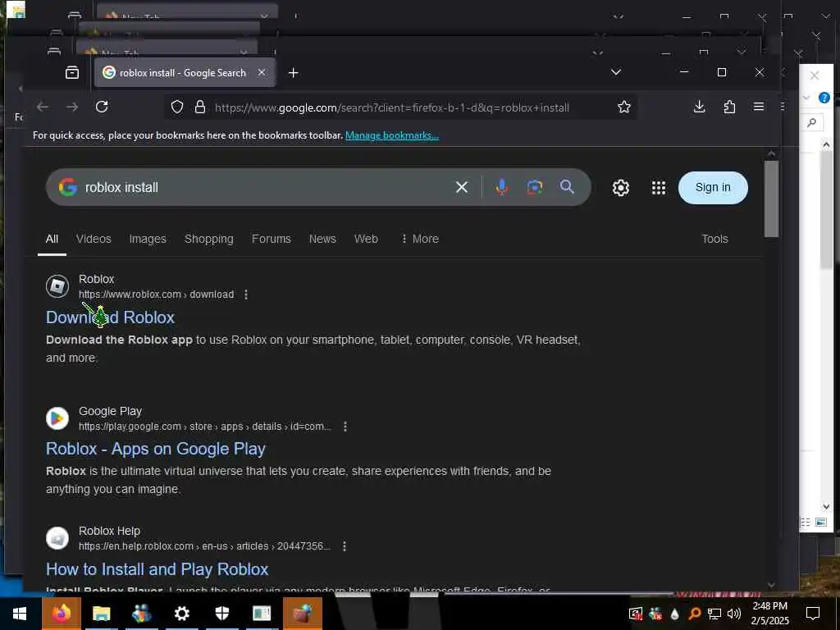Open tracking protection shield in address bar
The image size is (840, 630).
point(177,107)
